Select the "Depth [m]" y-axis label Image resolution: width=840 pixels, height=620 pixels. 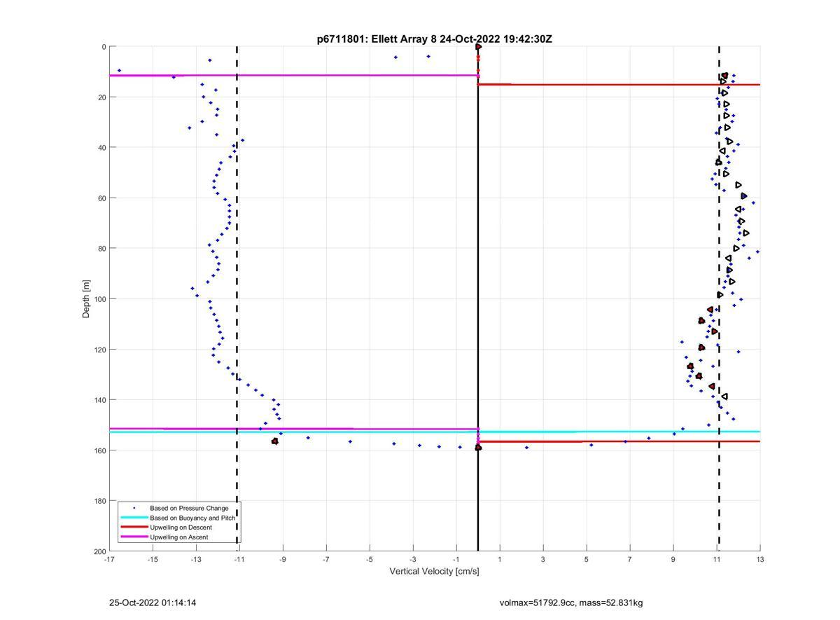[86, 299]
